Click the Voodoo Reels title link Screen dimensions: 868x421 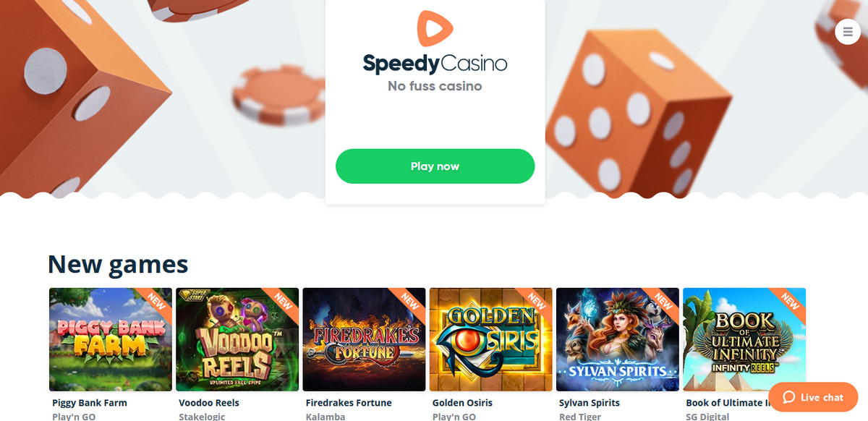(209, 403)
